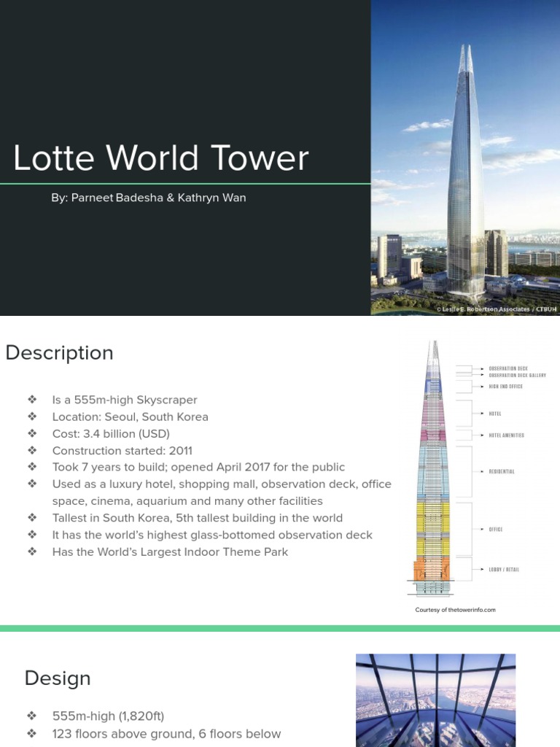
Task: Click the 'HOTEL AMENITIES' diagram label
Action: [x=506, y=436]
